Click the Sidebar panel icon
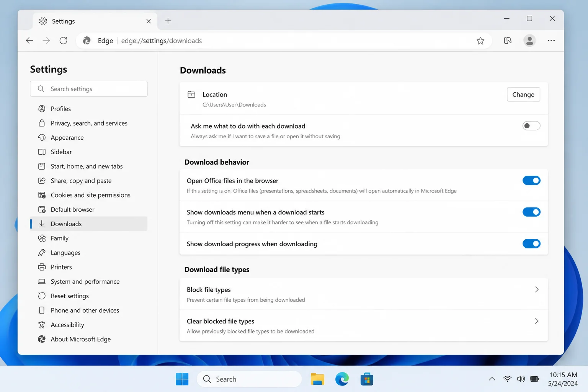This screenshot has height=392, width=588. pyautogui.click(x=42, y=152)
